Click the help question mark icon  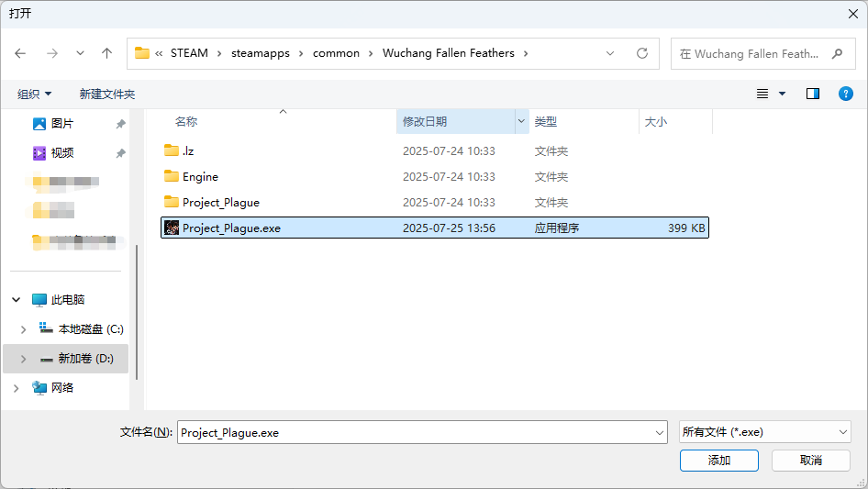click(845, 94)
